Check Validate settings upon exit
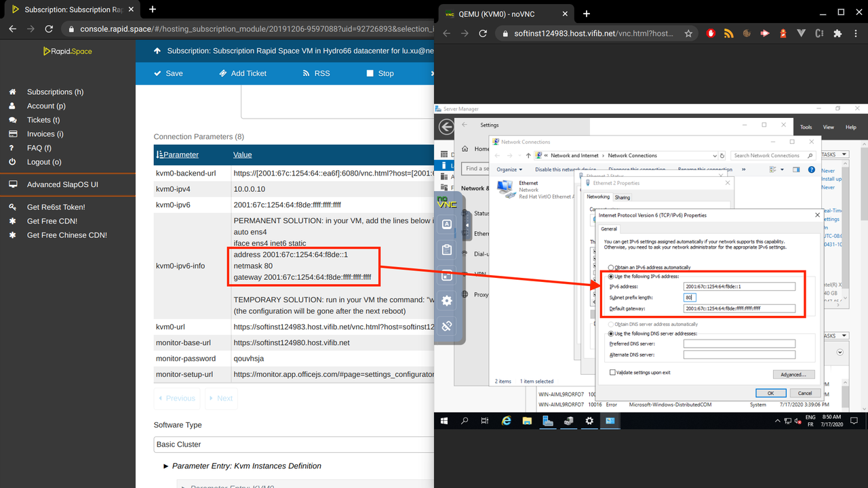 click(613, 372)
